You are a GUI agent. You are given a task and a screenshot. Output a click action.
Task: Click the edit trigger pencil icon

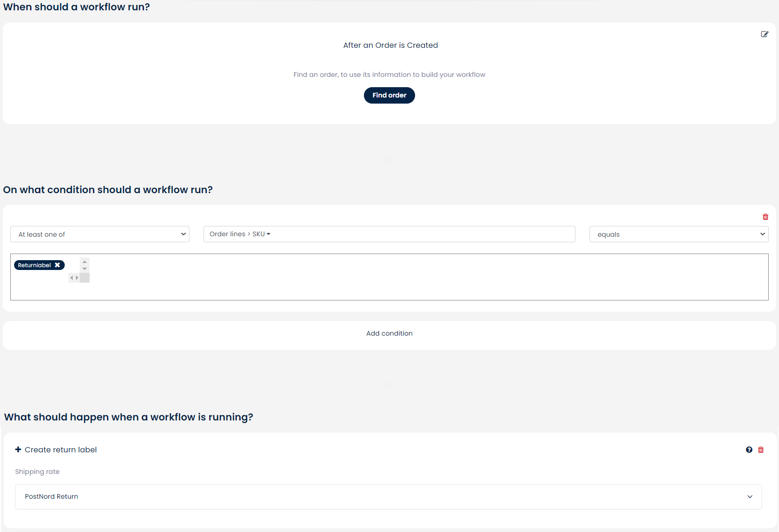(764, 34)
